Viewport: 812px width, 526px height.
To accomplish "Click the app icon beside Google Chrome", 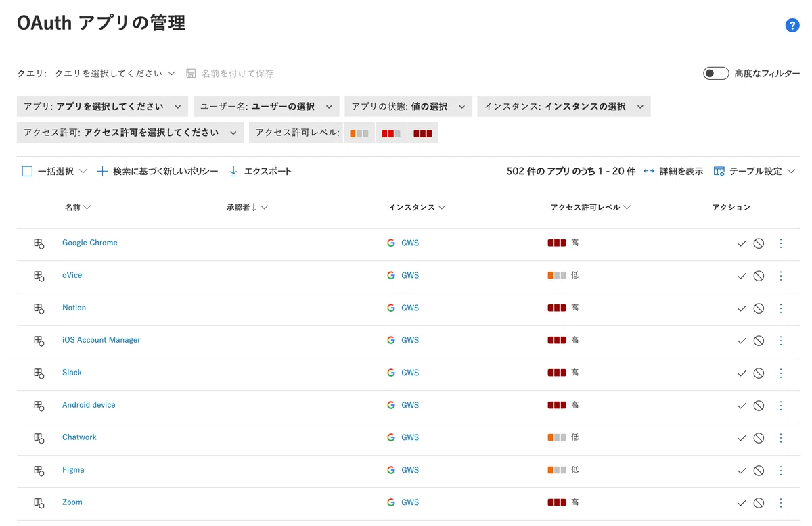I will (39, 243).
